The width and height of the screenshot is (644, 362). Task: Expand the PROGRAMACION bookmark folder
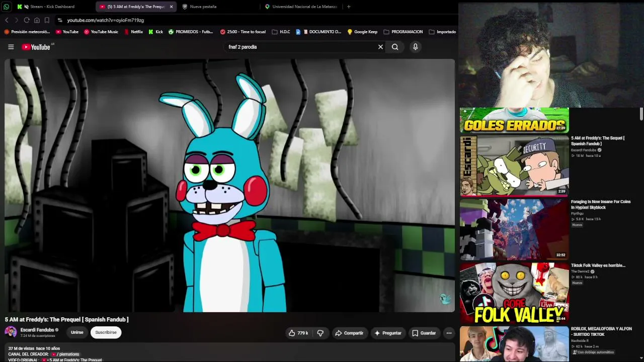[403, 32]
